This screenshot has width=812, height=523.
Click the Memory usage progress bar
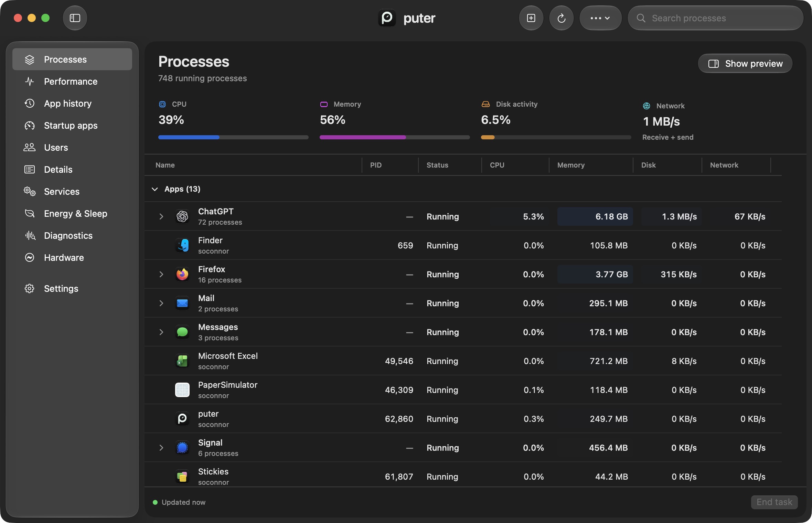click(395, 137)
